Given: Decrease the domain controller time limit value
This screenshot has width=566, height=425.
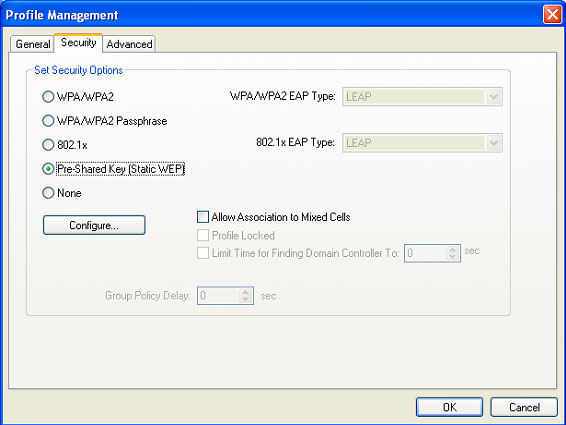Looking at the screenshot, I should click(x=453, y=257).
